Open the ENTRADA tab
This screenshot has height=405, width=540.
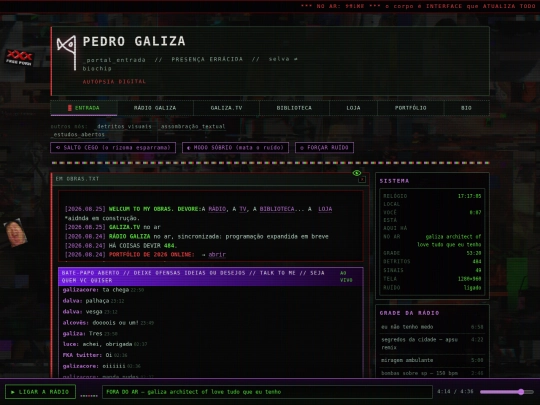tap(84, 108)
